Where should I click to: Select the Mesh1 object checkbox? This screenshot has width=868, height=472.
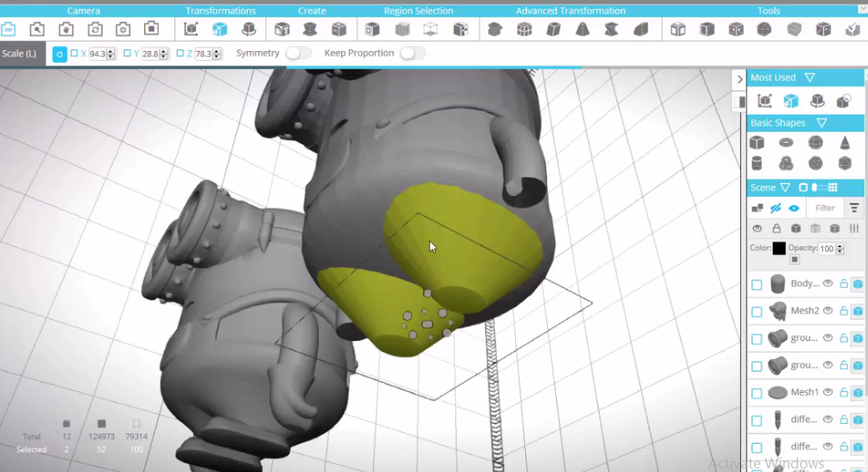pos(757,394)
